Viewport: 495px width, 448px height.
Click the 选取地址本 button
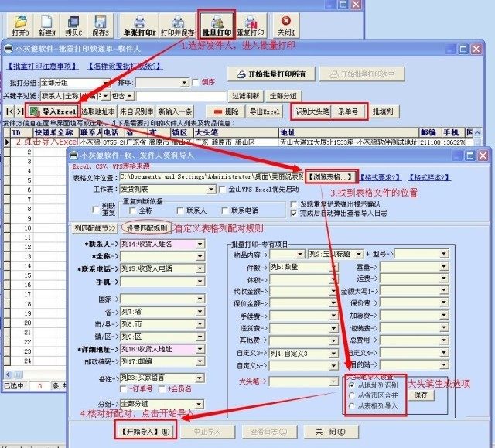98,111
